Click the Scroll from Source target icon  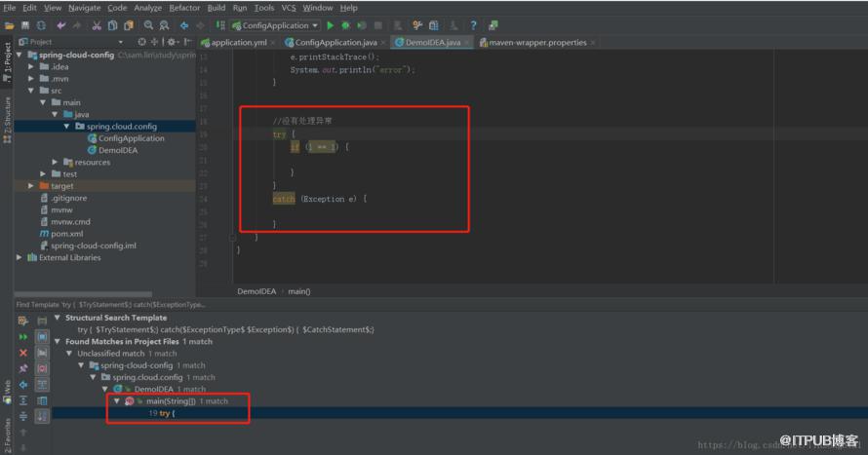pyautogui.click(x=142, y=42)
